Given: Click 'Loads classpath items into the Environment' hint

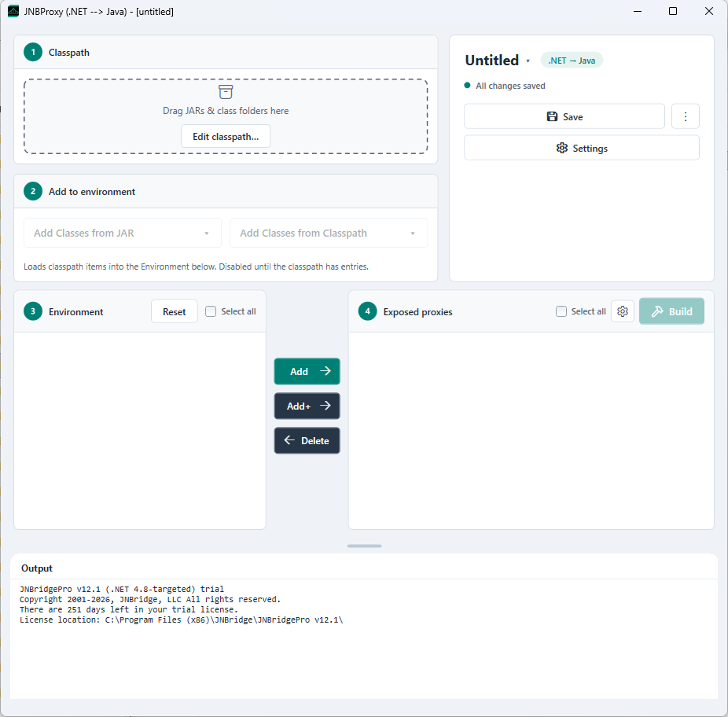Looking at the screenshot, I should pyautogui.click(x=196, y=267).
